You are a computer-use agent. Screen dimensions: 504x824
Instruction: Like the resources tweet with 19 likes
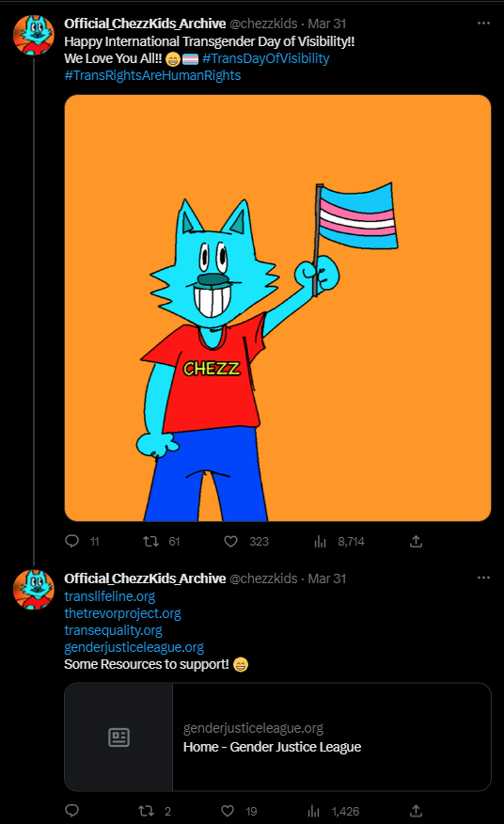tap(228, 811)
